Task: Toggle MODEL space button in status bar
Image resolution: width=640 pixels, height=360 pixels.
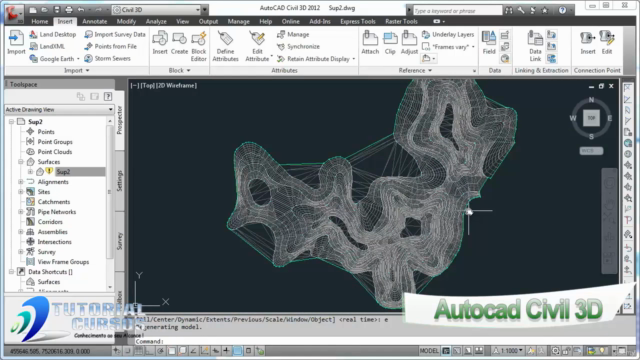Action: coord(429,350)
